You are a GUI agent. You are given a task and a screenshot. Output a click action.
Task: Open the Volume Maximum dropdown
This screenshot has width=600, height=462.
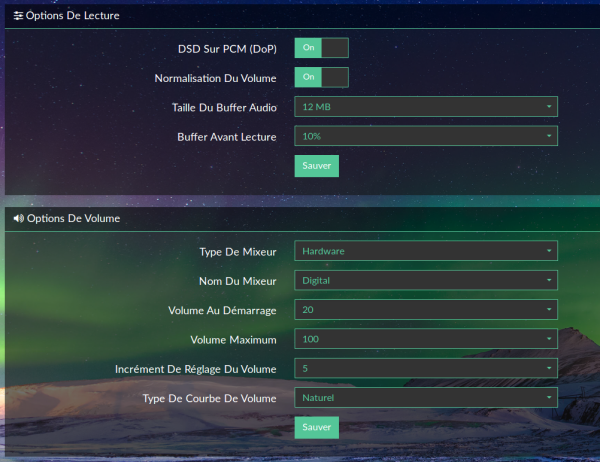click(x=426, y=339)
